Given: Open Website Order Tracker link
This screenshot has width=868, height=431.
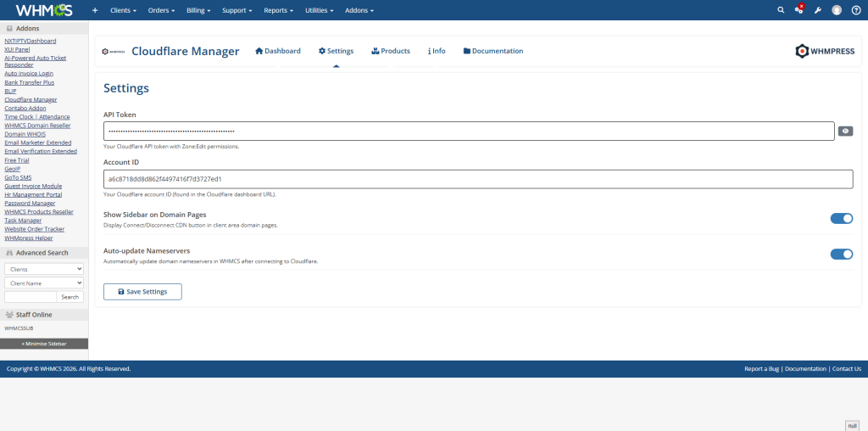Looking at the screenshot, I should point(34,229).
